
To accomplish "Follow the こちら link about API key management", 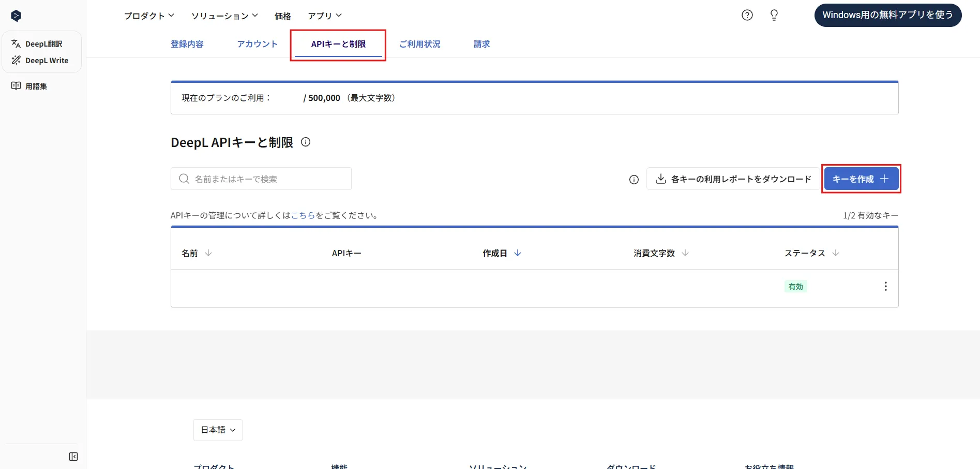I will pyautogui.click(x=303, y=215).
